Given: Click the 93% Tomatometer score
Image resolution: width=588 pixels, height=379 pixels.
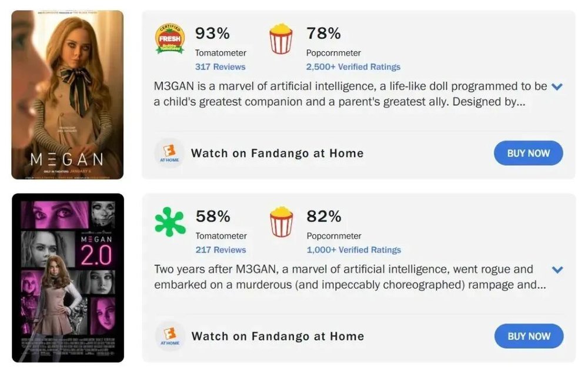Looking at the screenshot, I should point(212,34).
